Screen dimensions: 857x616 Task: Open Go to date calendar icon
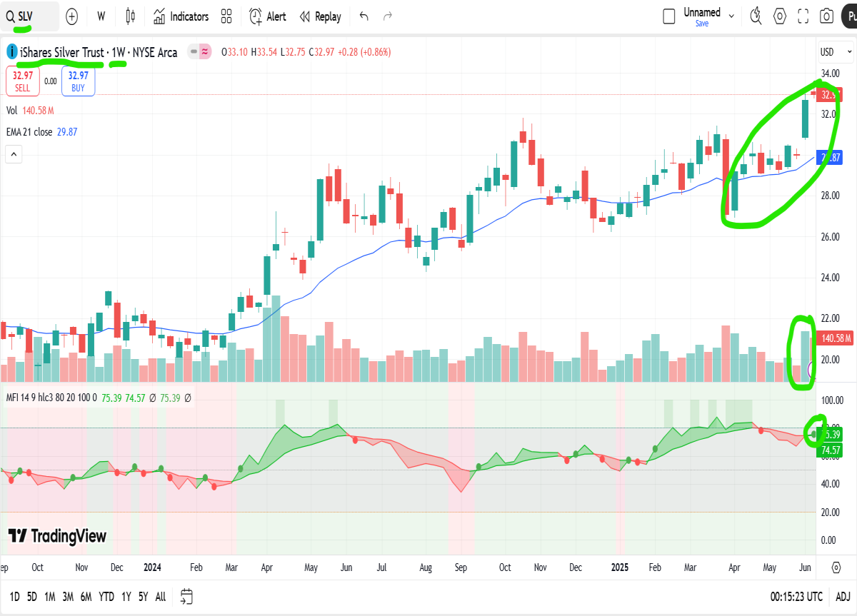(x=187, y=596)
